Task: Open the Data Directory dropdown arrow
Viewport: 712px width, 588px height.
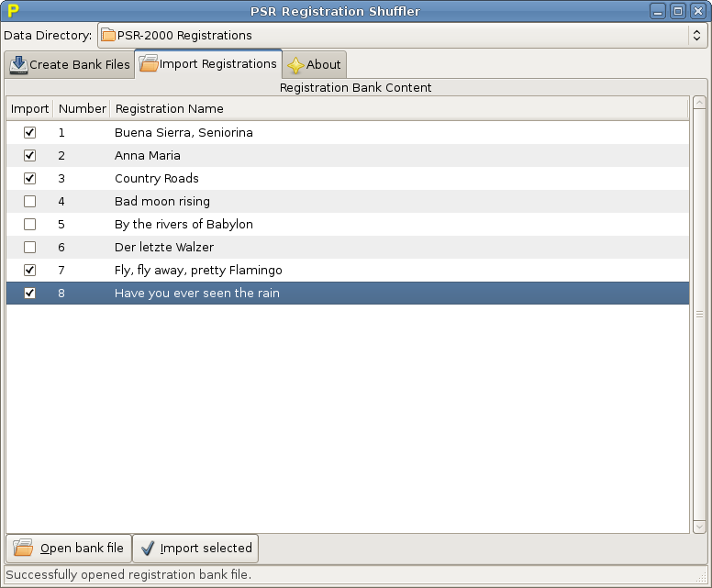Action: [696, 36]
